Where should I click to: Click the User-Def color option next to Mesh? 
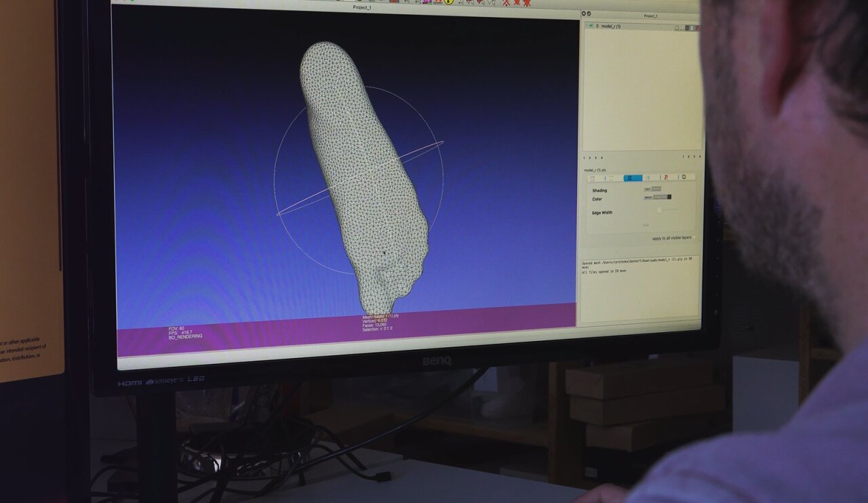pos(660,197)
